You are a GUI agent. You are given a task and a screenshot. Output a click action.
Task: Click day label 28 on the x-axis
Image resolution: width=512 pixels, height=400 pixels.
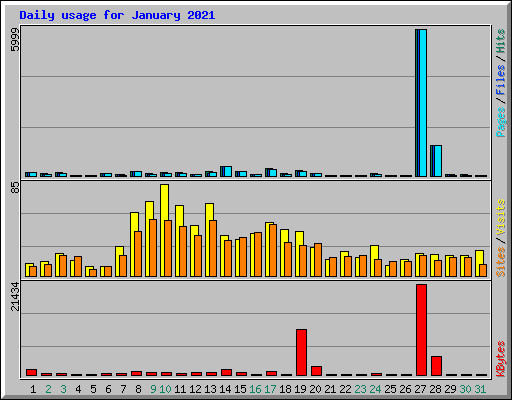click(435, 389)
